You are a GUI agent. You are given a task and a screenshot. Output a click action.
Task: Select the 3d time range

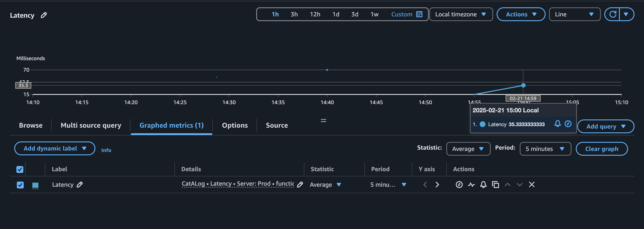click(355, 14)
